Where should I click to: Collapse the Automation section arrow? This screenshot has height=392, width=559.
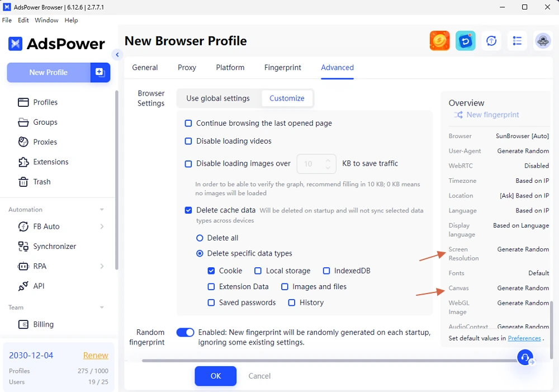102,210
